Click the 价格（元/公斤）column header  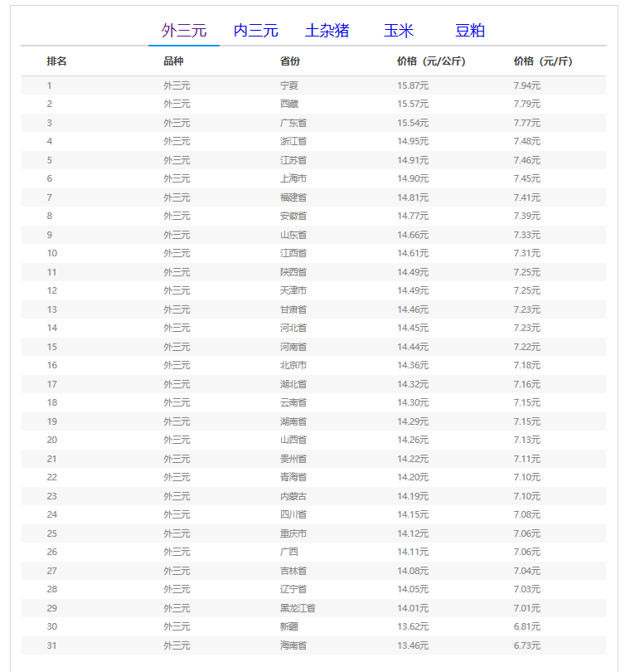click(x=431, y=61)
